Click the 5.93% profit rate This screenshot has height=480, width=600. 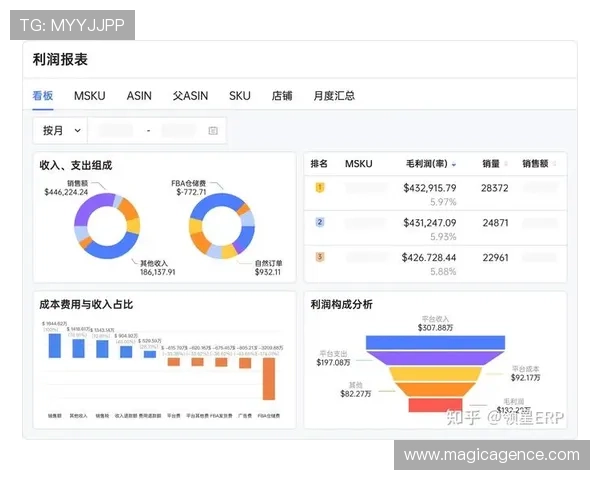443,237
